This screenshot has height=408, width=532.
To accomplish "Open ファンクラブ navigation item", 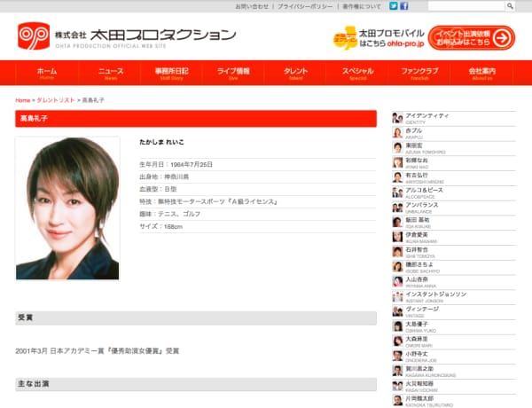I will [x=419, y=73].
